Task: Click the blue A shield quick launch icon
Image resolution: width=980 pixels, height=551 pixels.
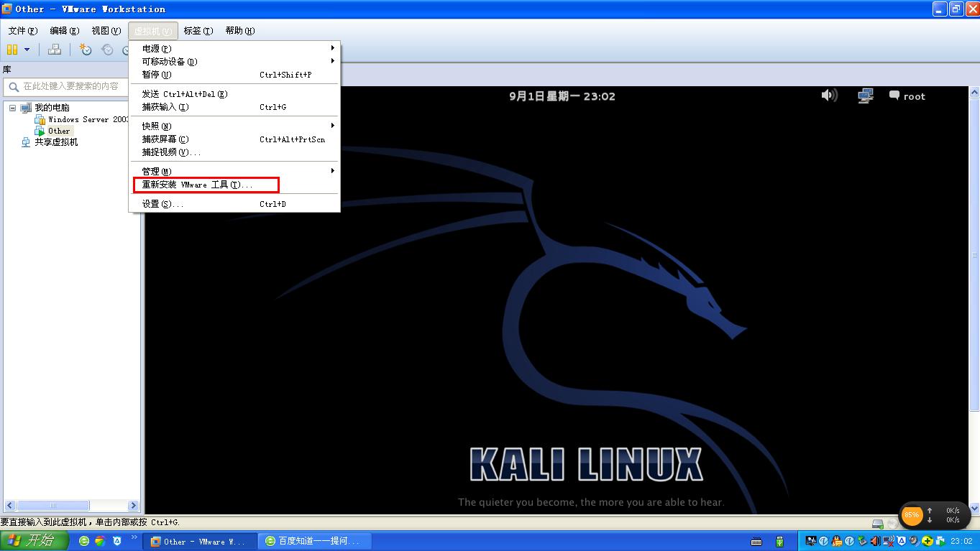Action: [x=116, y=541]
